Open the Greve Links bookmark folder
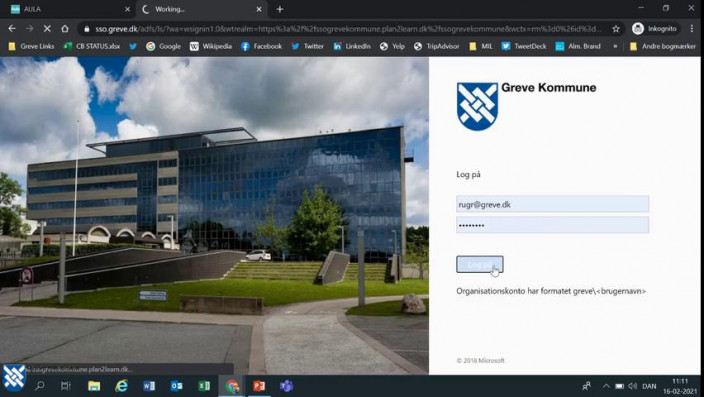The height and width of the screenshot is (397, 704). [x=31, y=46]
